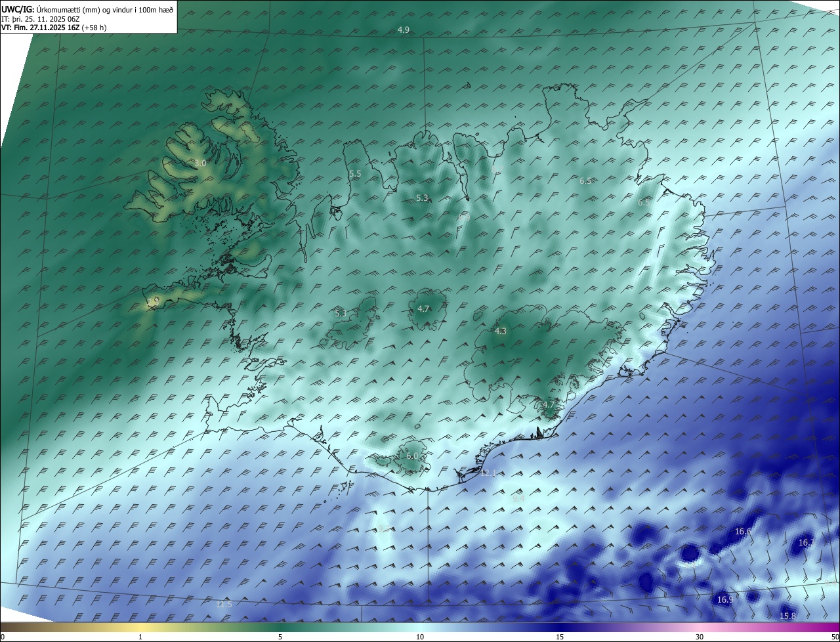
Task: Select the '15' tick label on the legend
Action: pyautogui.click(x=560, y=637)
